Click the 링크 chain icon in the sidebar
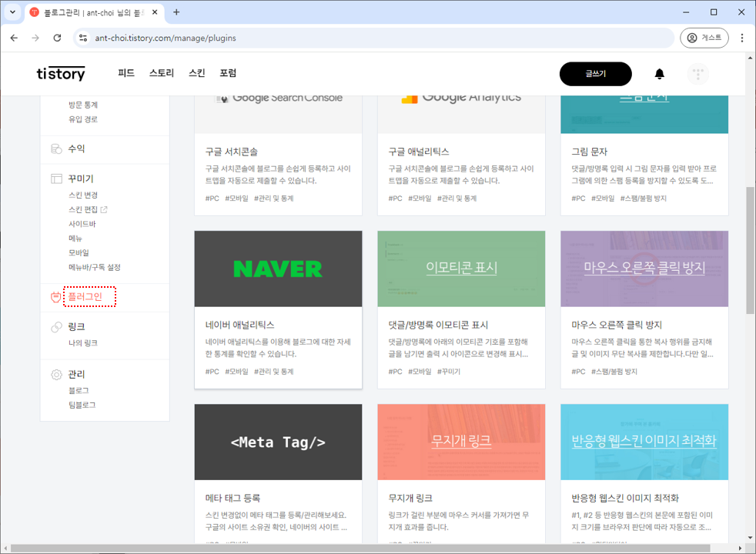756x554 pixels. coord(56,327)
